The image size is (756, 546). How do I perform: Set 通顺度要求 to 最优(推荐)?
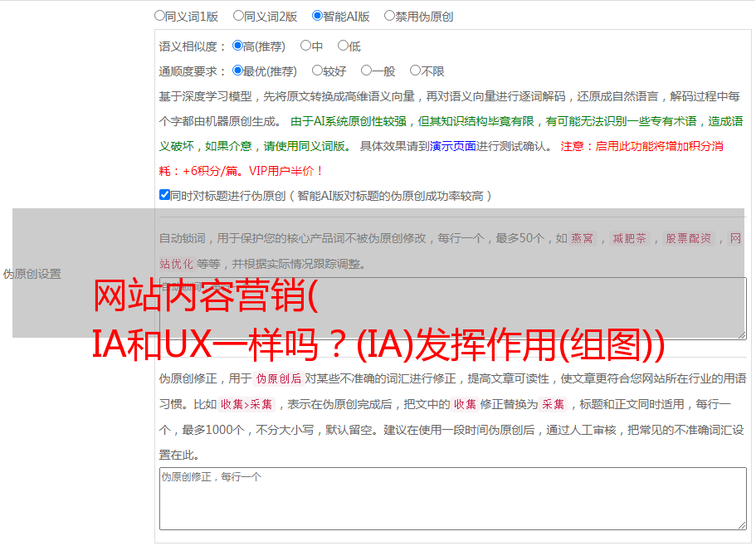coord(237,71)
